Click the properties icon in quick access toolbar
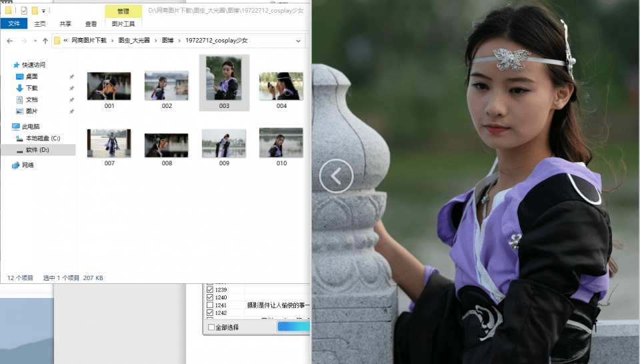The width and height of the screenshot is (640, 364). pyautogui.click(x=24, y=11)
